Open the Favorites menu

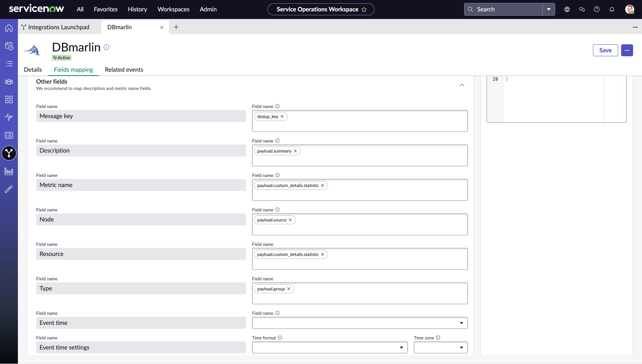[x=106, y=9]
